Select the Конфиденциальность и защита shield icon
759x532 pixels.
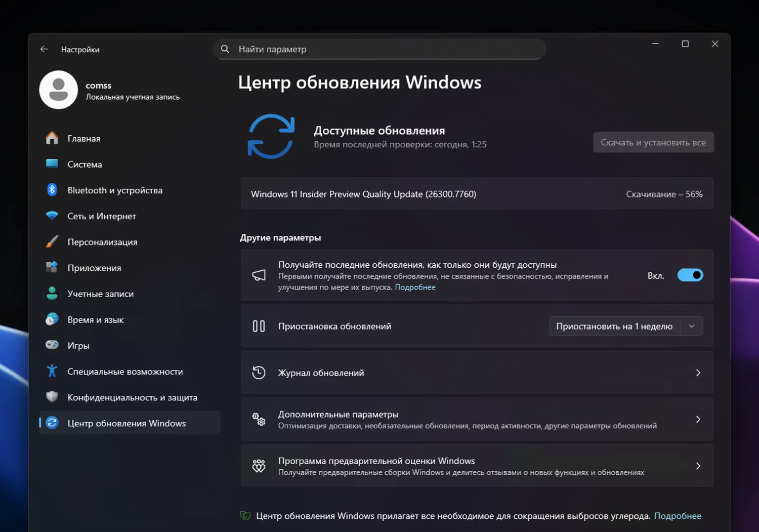click(x=52, y=397)
